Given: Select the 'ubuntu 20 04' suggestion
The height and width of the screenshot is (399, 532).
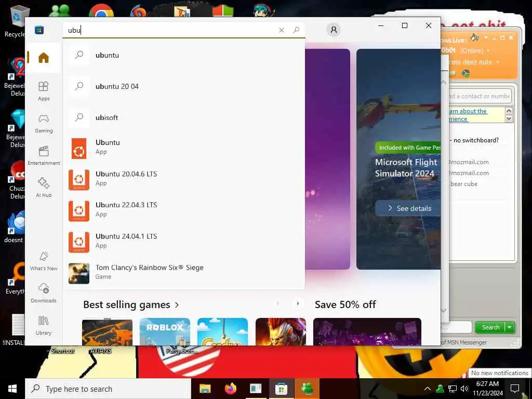Looking at the screenshot, I should pyautogui.click(x=183, y=86).
